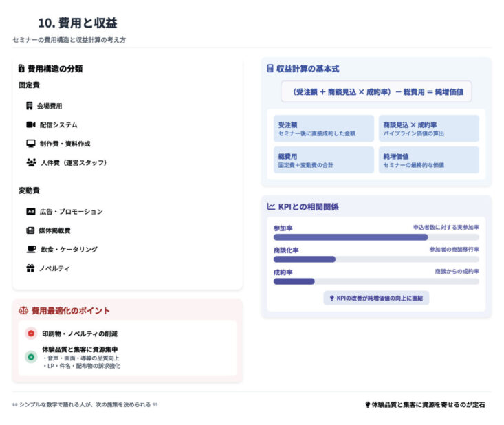
Task: Click the video camera icon for 配信システム
Action: coord(30,124)
